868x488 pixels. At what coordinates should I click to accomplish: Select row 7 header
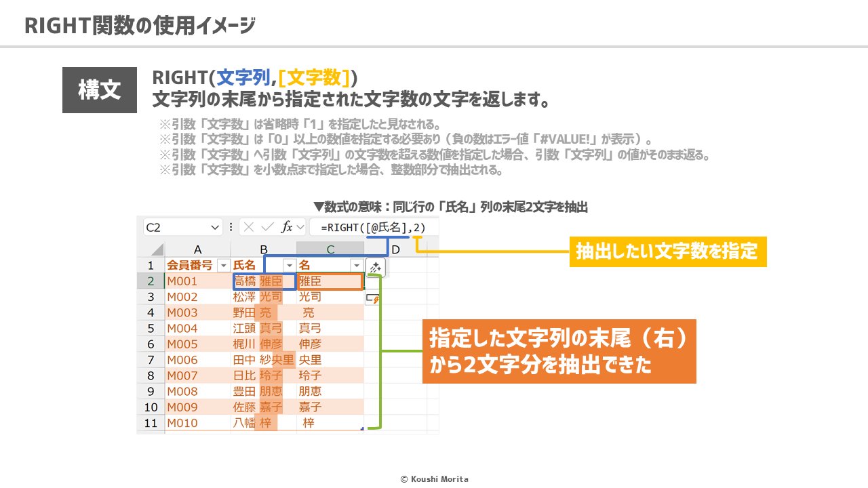point(151,360)
